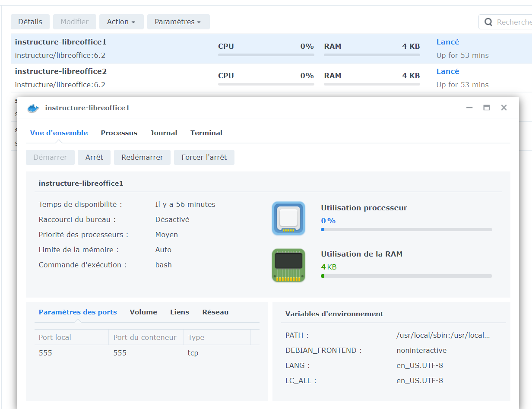Close the instructure-libreoffice1 details window

coord(503,108)
